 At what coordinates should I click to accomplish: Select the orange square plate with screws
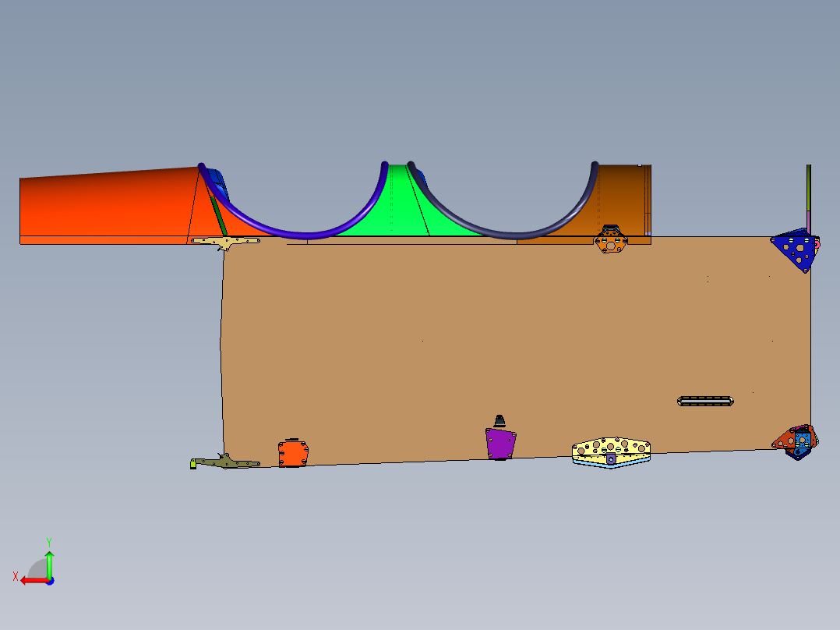coord(293,453)
